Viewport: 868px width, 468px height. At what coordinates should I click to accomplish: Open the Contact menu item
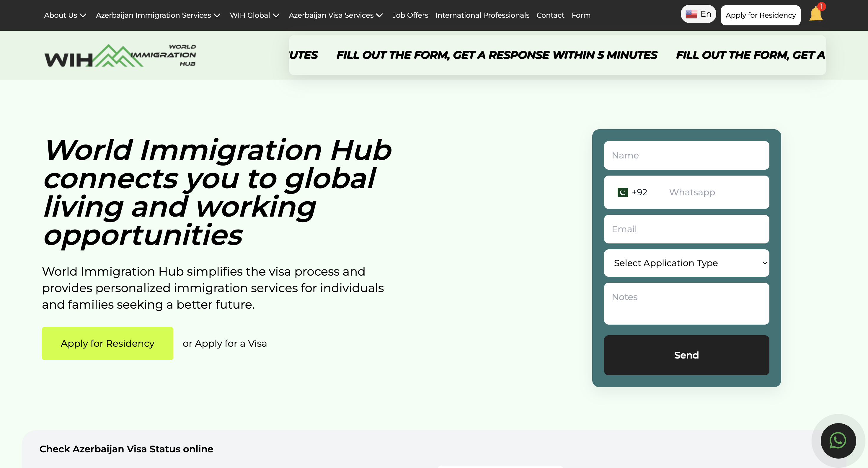[550, 15]
